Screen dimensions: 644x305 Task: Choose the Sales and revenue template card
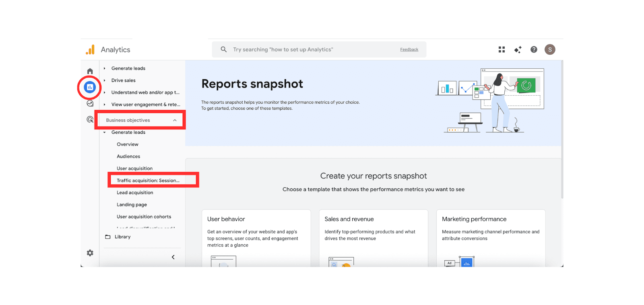tap(374, 238)
